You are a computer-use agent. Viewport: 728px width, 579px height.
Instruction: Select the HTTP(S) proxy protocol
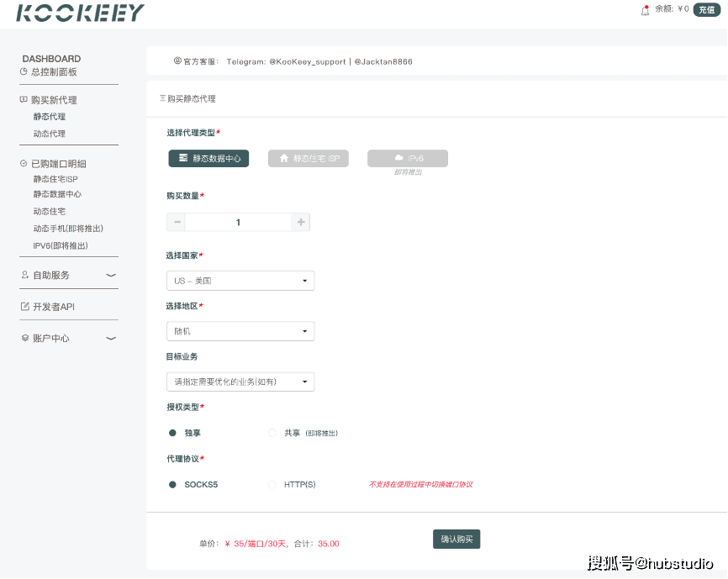pyautogui.click(x=272, y=485)
